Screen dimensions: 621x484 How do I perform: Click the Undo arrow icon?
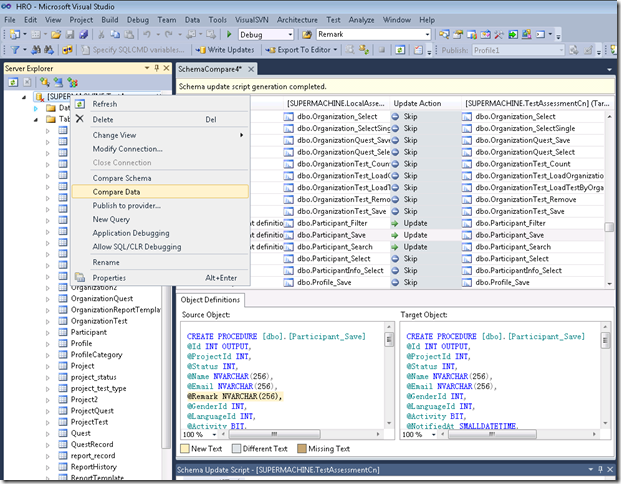point(147,34)
